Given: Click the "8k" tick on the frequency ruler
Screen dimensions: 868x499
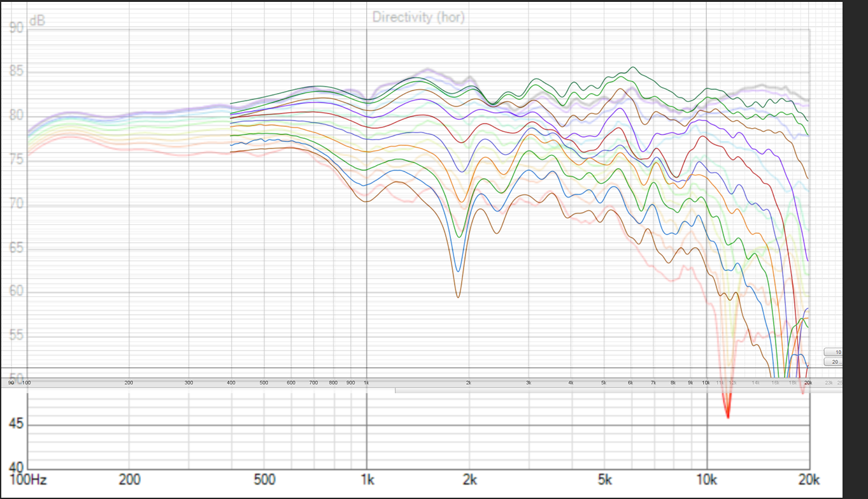Looking at the screenshot, I should (x=673, y=382).
